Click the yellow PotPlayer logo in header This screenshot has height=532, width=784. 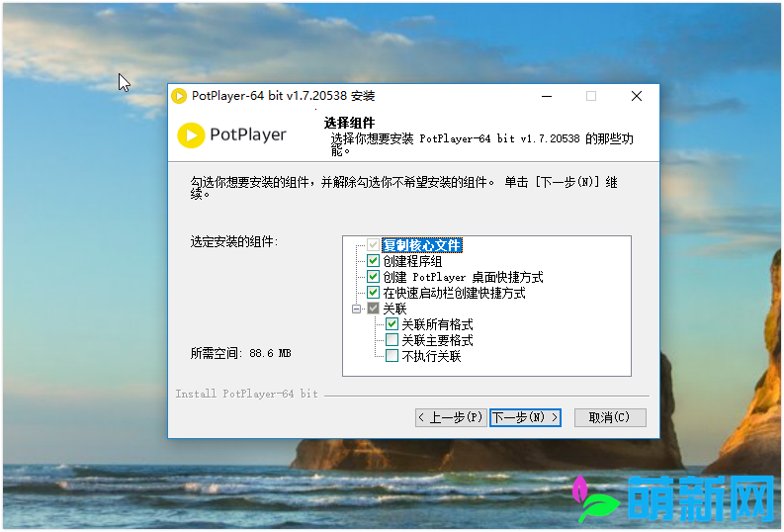(191, 135)
